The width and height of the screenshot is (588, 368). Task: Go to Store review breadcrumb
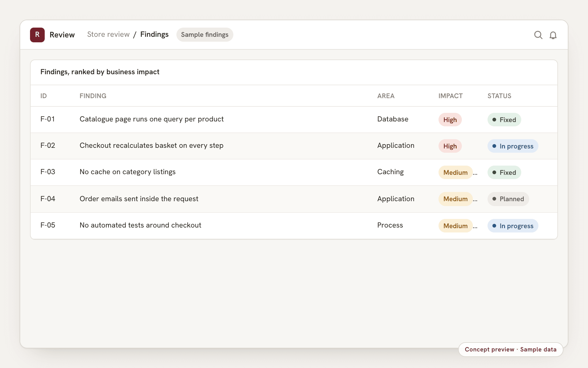click(108, 34)
